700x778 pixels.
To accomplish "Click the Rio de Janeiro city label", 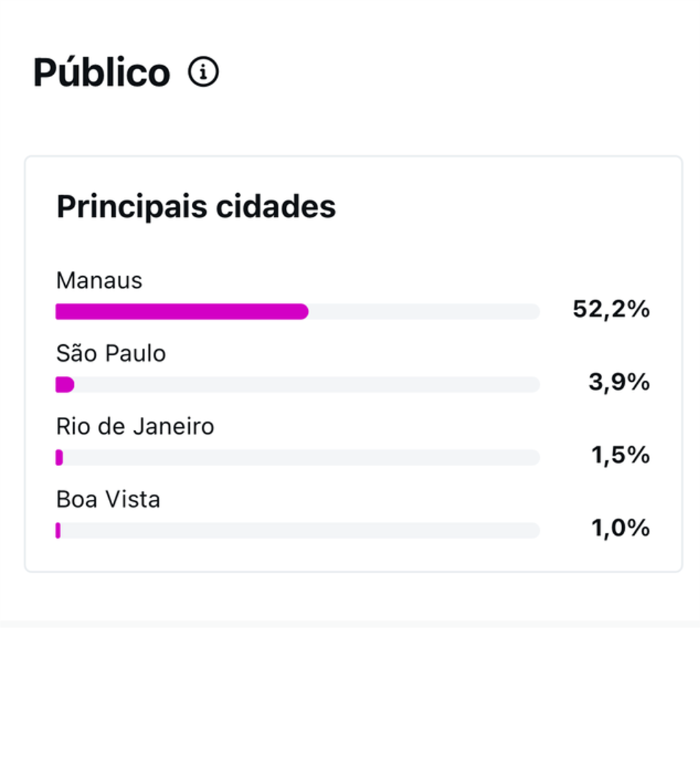I will pyautogui.click(x=135, y=426).
